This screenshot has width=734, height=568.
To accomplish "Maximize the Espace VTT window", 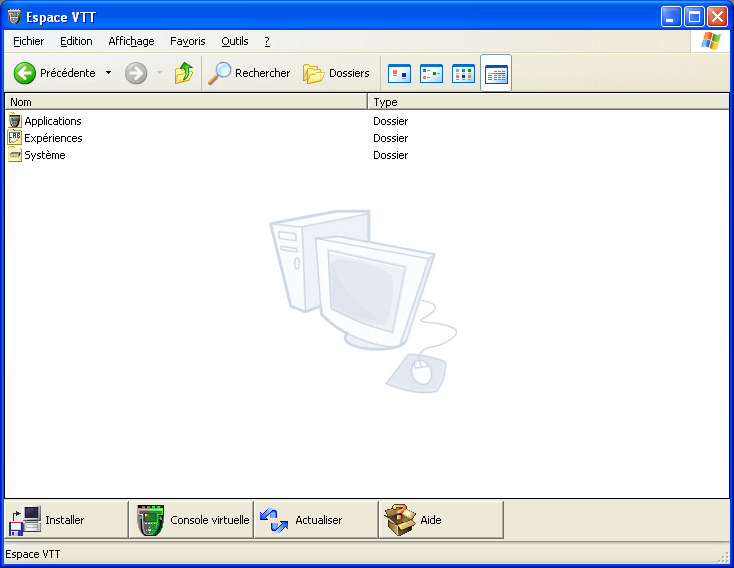I will (694, 17).
